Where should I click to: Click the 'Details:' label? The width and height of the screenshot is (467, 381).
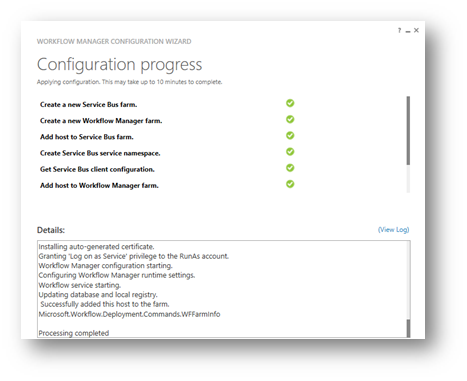pyautogui.click(x=51, y=230)
